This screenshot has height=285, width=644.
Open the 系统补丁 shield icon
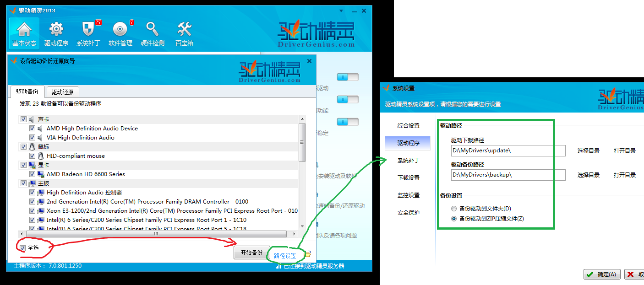[x=88, y=33]
